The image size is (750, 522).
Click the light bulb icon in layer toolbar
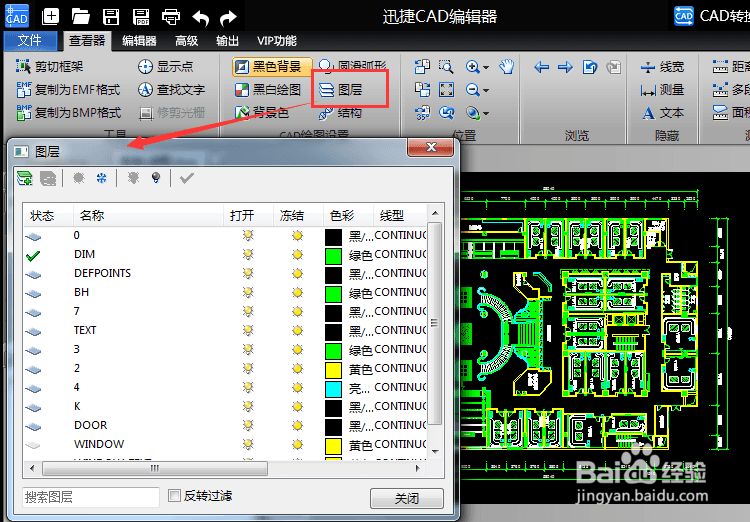click(155, 178)
